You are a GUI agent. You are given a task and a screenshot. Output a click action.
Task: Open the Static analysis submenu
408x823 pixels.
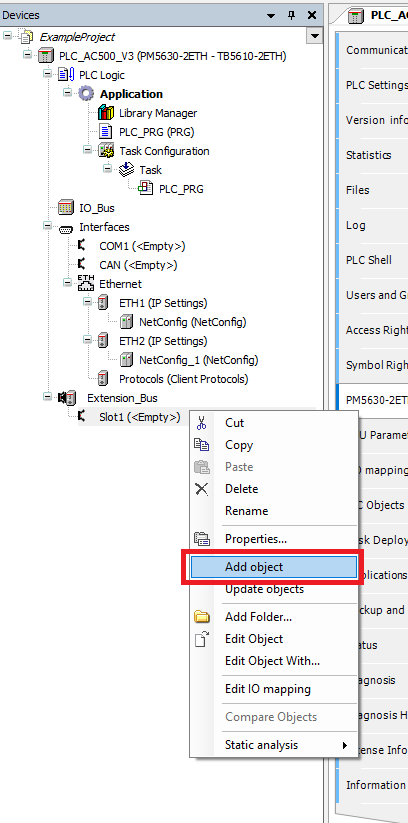tap(284, 745)
